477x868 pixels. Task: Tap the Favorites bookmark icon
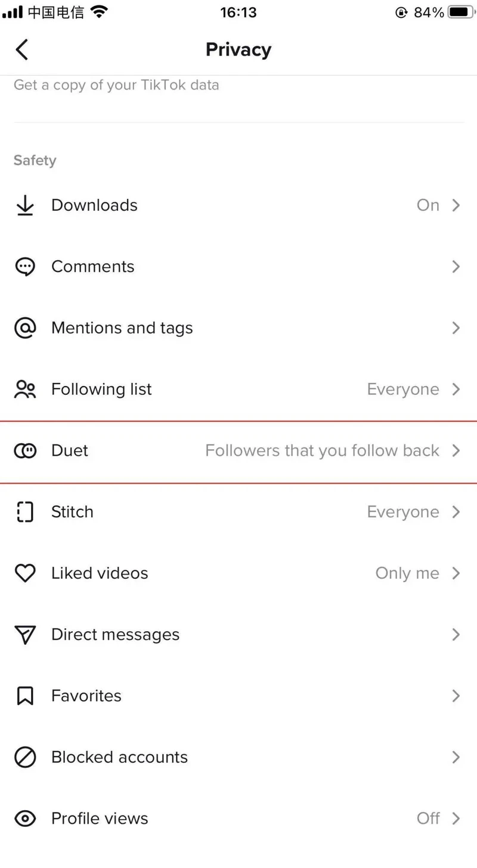pos(25,696)
